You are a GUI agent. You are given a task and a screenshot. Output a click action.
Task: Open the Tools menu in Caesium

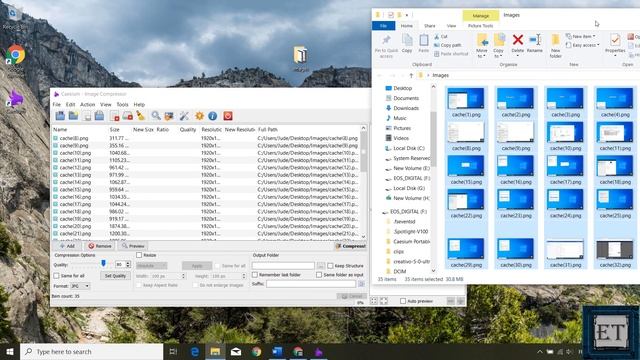tap(122, 104)
